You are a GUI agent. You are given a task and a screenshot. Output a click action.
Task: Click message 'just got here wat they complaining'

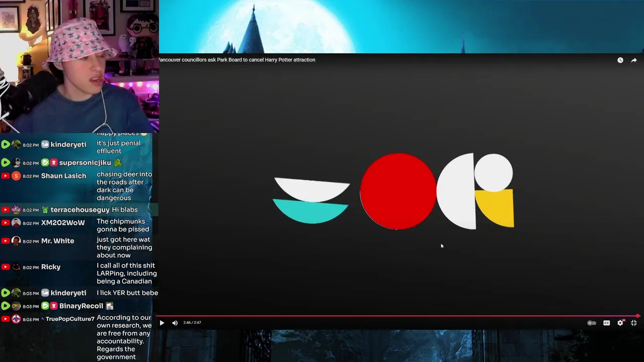click(124, 247)
